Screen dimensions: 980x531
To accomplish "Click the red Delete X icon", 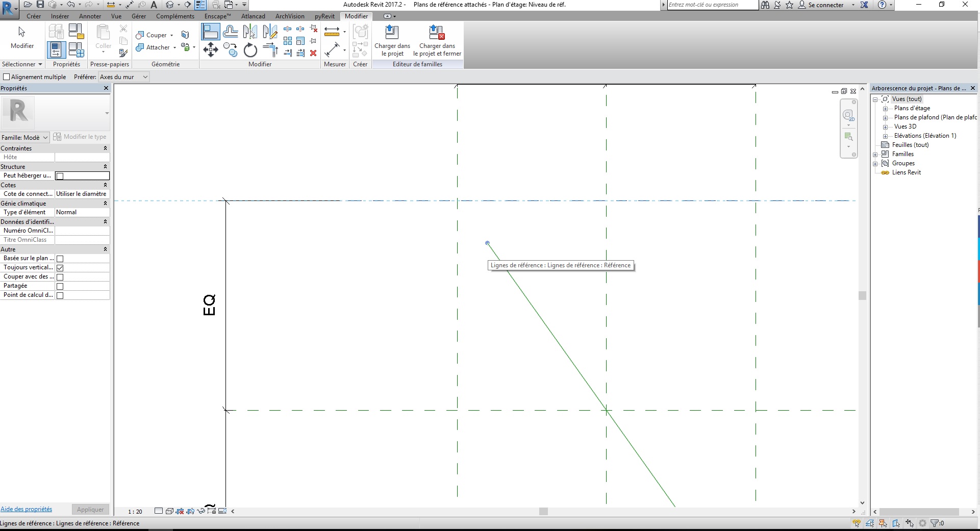I will click(x=313, y=53).
